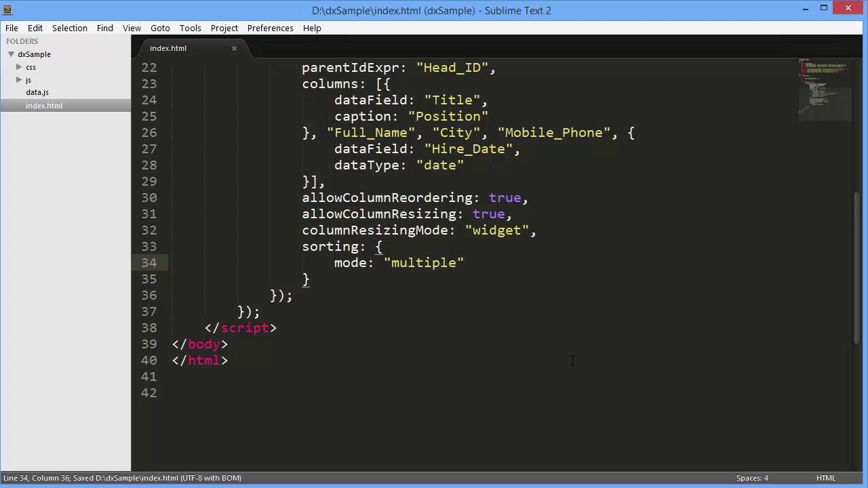Click the "multiple" string value
868x488 pixels.
(x=424, y=263)
